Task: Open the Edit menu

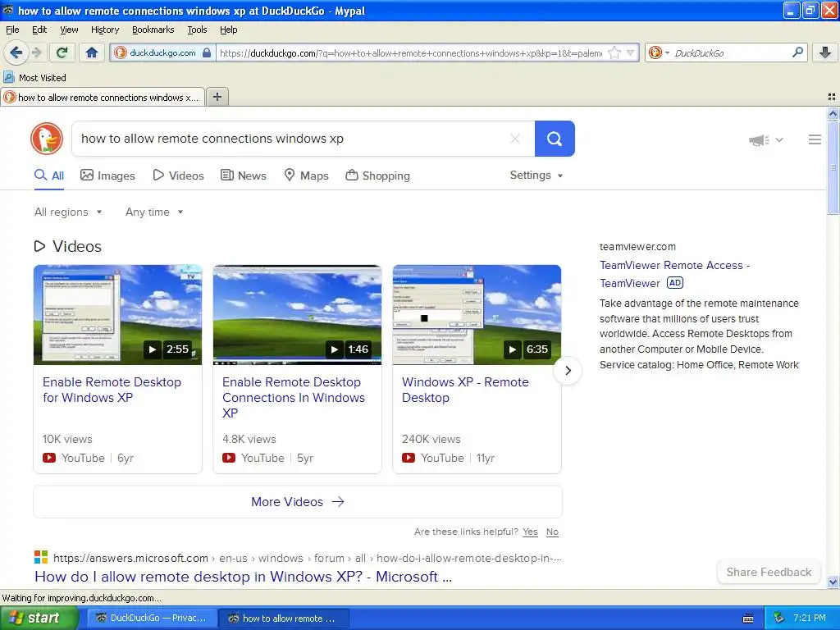Action: pyautogui.click(x=39, y=30)
